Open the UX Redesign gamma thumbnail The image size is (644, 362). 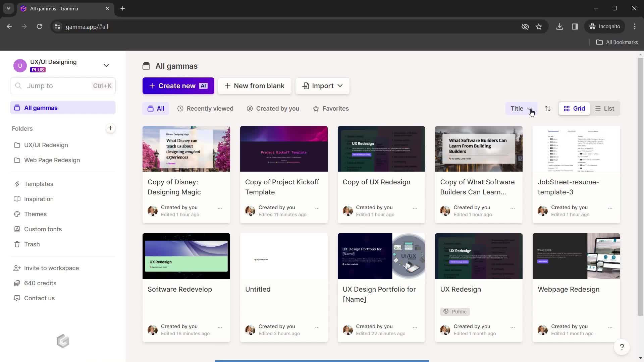(479, 256)
